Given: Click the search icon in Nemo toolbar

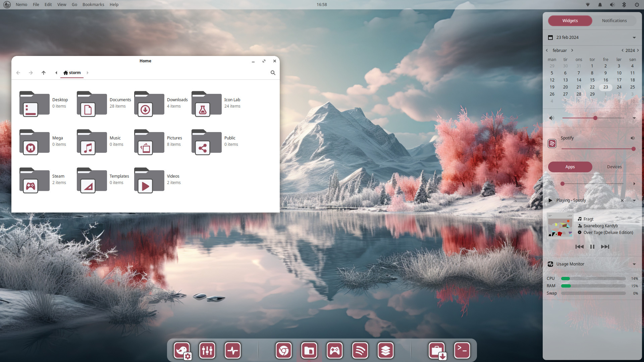Looking at the screenshot, I should [273, 73].
